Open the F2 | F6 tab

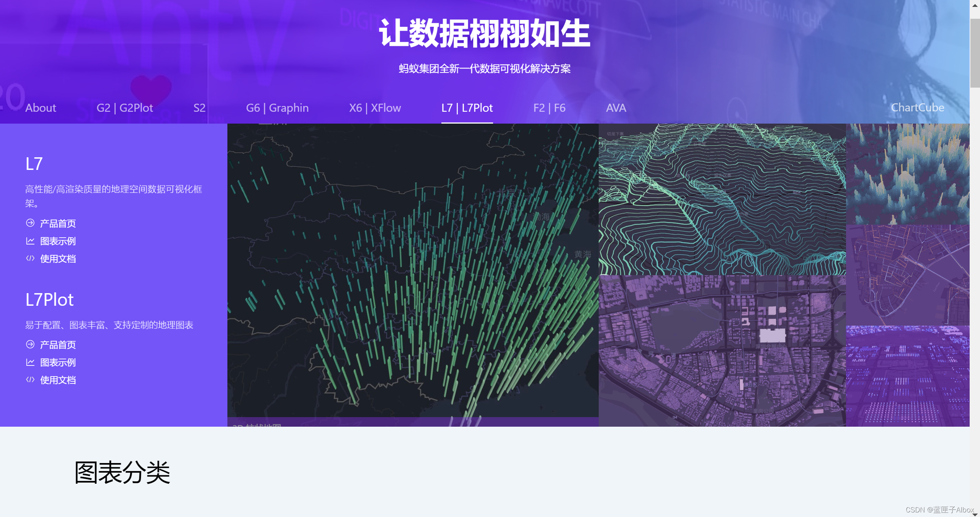click(549, 108)
